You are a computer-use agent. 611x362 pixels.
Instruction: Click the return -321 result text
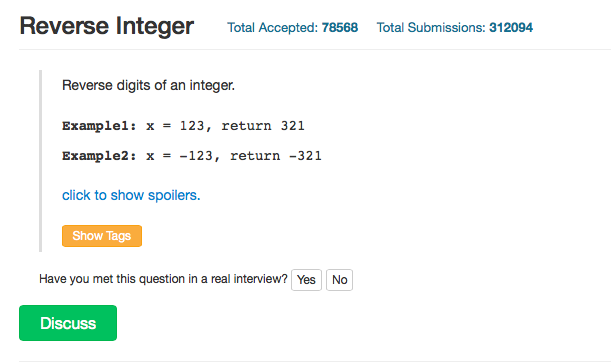[x=276, y=156]
